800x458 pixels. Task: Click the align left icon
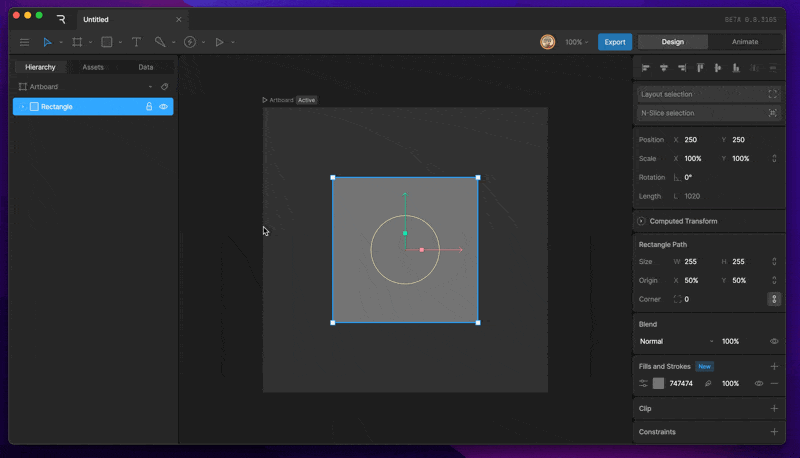coord(645,68)
